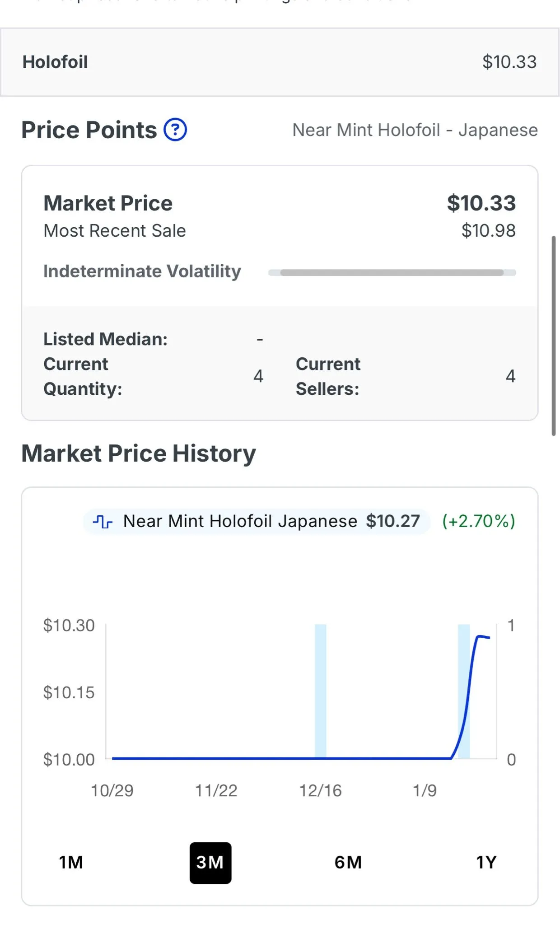Select the 1M time range
The image size is (560, 925).
pyautogui.click(x=71, y=863)
